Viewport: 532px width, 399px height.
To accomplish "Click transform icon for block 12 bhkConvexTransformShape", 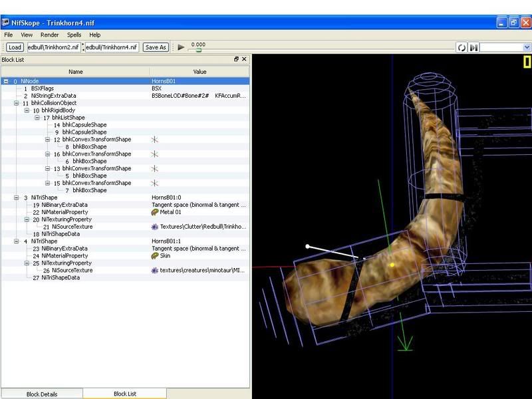I will click(x=155, y=140).
